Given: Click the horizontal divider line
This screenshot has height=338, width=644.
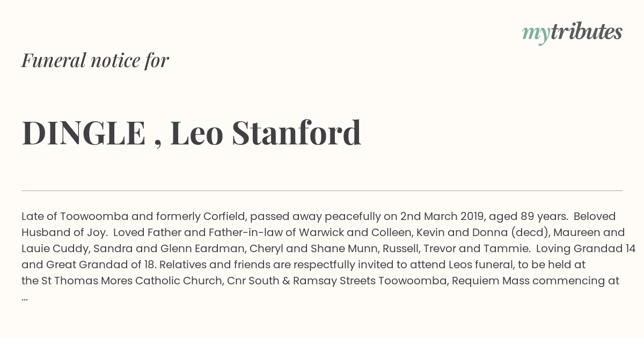Looking at the screenshot, I should click(x=322, y=190).
